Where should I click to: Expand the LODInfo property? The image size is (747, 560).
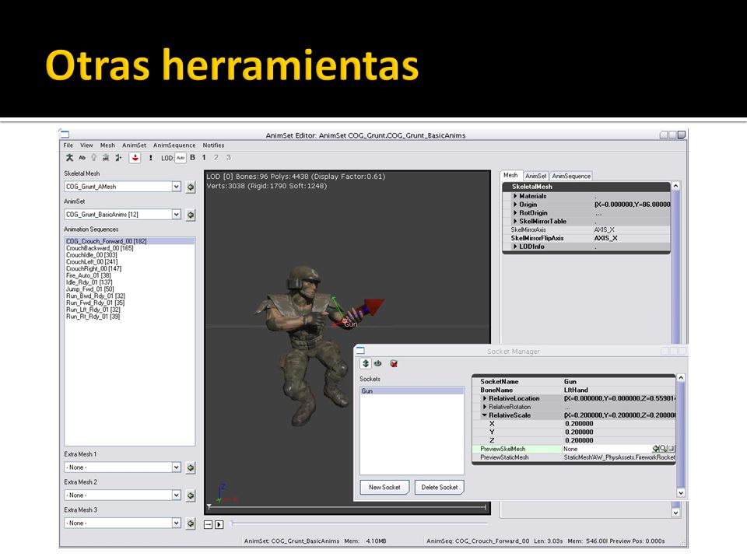pos(515,247)
